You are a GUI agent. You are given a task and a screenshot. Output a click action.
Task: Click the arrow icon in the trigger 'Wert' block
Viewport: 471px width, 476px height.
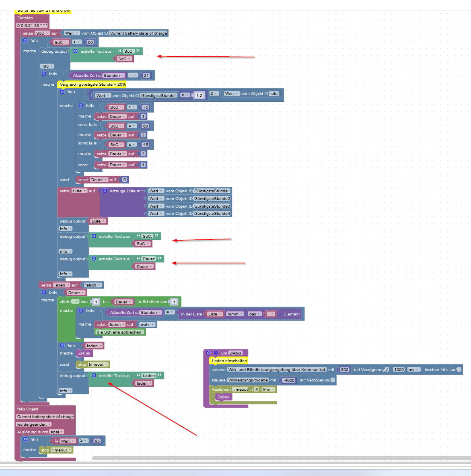(56, 441)
